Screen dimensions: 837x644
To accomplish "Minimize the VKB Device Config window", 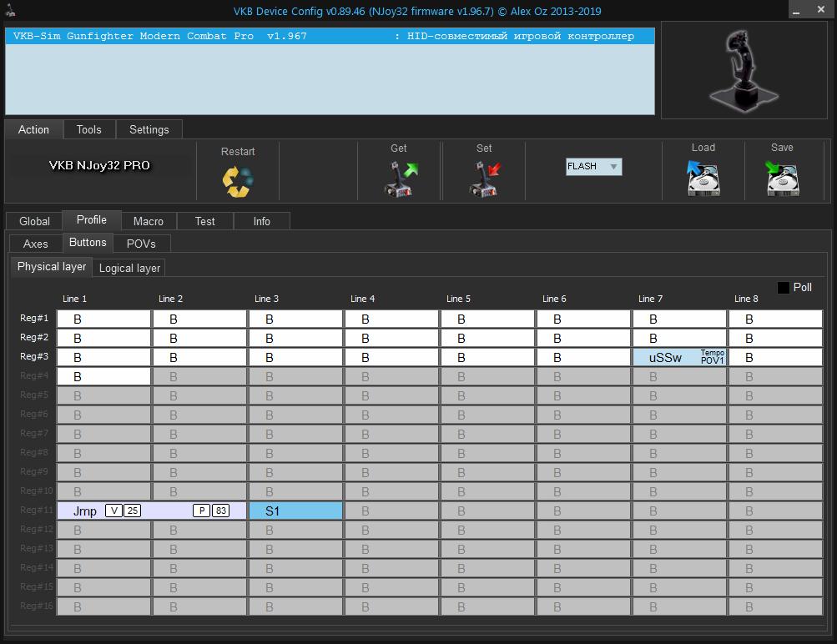I will 796,11.
